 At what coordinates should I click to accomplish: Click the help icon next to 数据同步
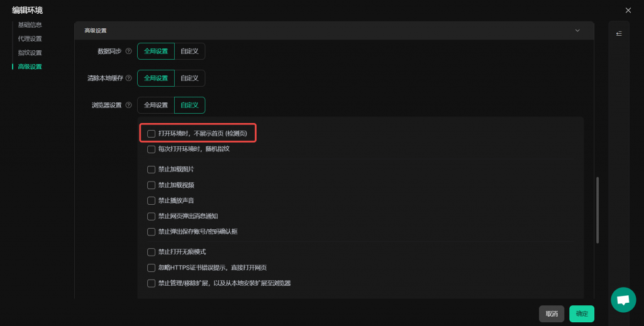click(x=129, y=52)
